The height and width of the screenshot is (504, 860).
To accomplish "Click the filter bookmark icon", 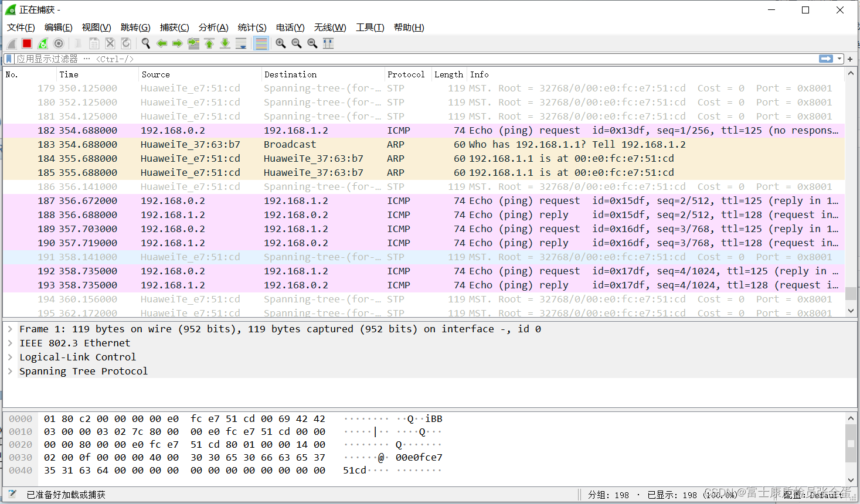I will point(9,59).
